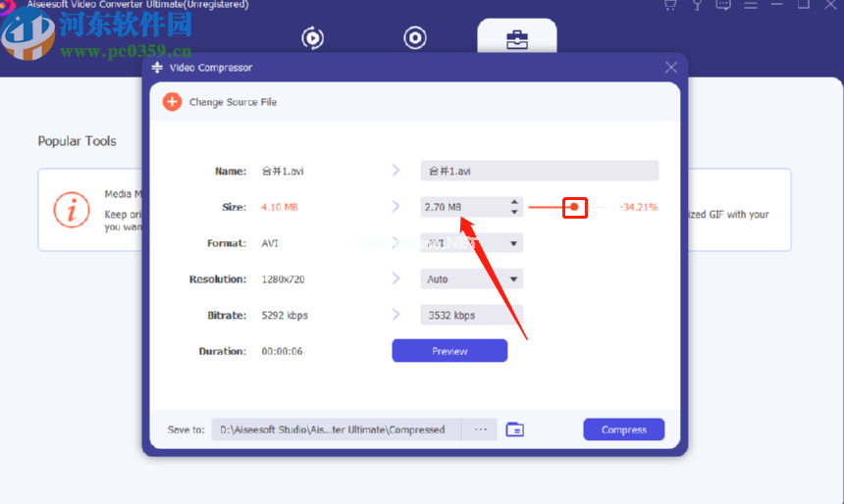
Task: Click the red plus Change Source File icon
Action: tap(172, 102)
